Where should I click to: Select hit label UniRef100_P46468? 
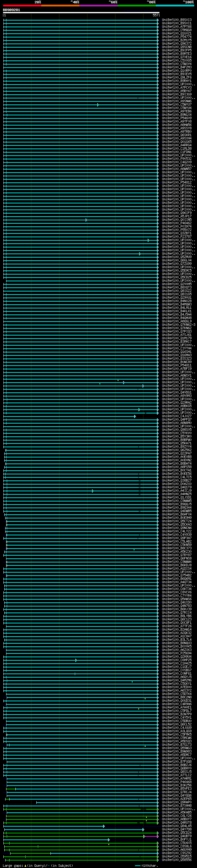tap(176, 782)
